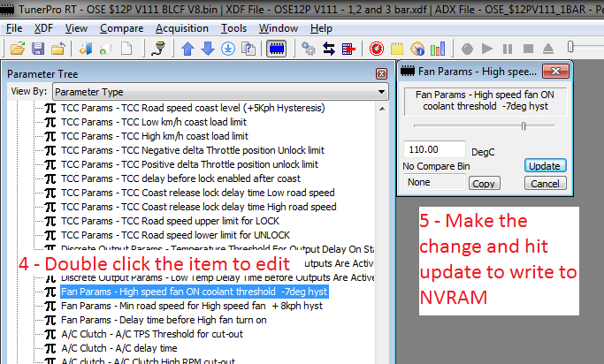This screenshot has height=364, width=604.
Task: Click the yellow notepad icon
Action: [x=397, y=49]
